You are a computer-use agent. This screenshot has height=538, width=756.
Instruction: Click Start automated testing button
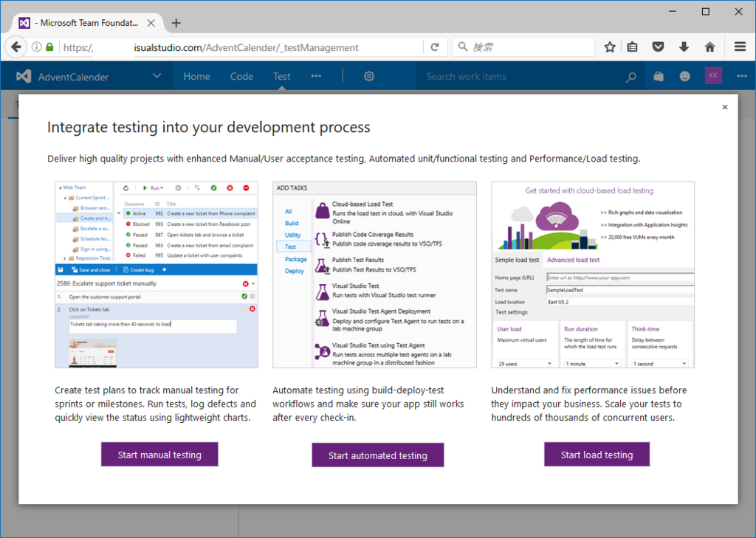click(x=378, y=455)
